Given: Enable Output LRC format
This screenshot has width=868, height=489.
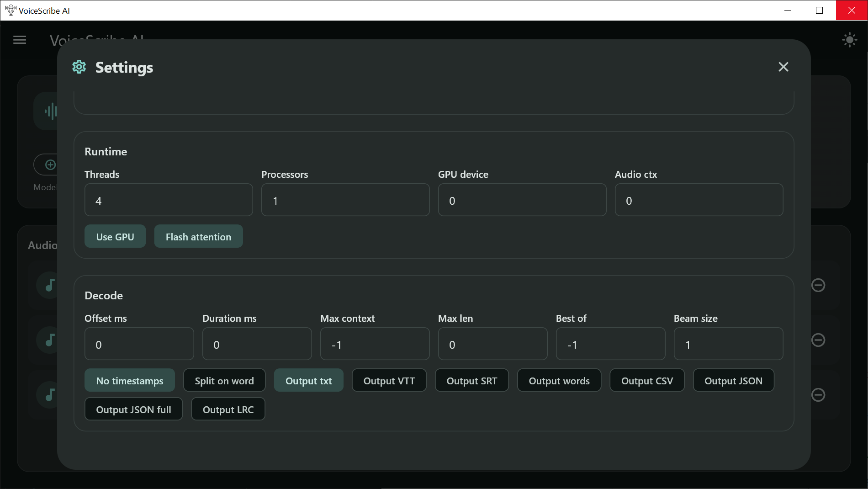Looking at the screenshot, I should click(x=228, y=409).
